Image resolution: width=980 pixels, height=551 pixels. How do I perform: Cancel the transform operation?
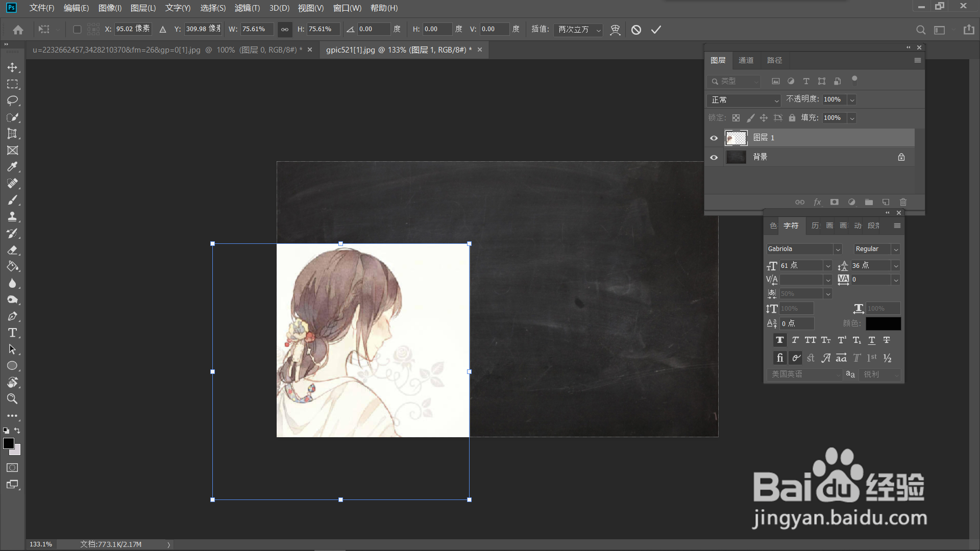click(636, 30)
